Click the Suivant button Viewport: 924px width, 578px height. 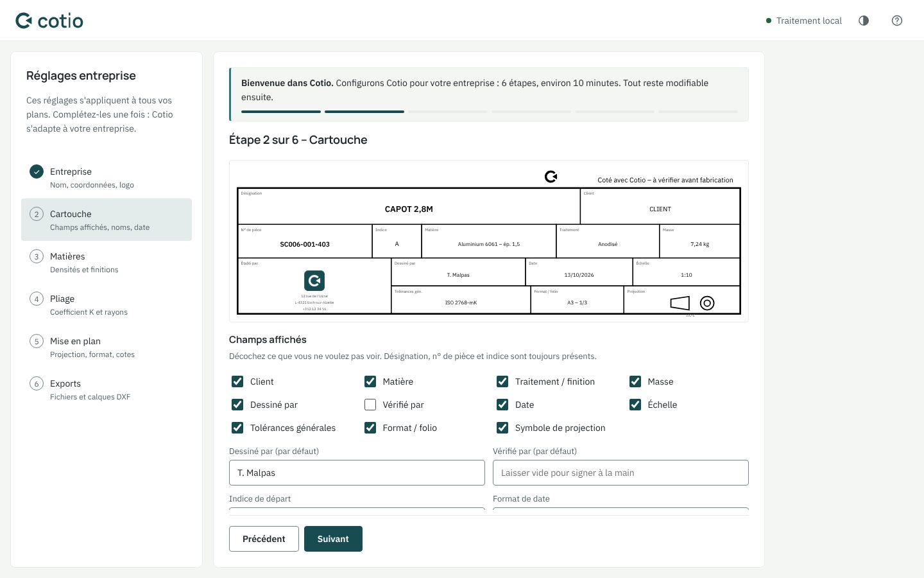click(x=333, y=539)
